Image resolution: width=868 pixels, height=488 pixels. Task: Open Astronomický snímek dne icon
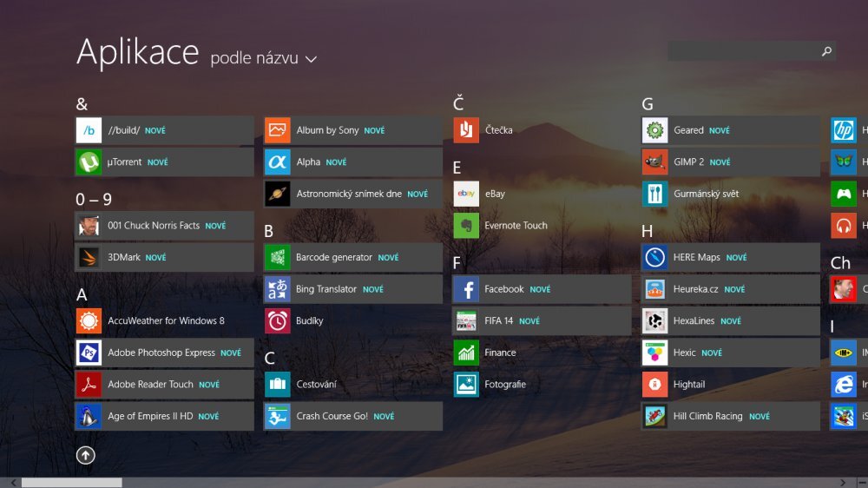click(278, 194)
